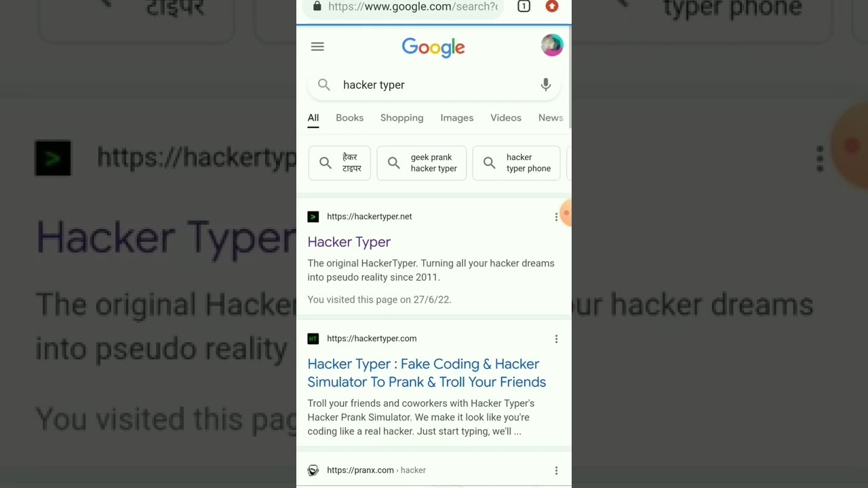Click the hackertyper.net favicon
The image size is (868, 488).
313,217
